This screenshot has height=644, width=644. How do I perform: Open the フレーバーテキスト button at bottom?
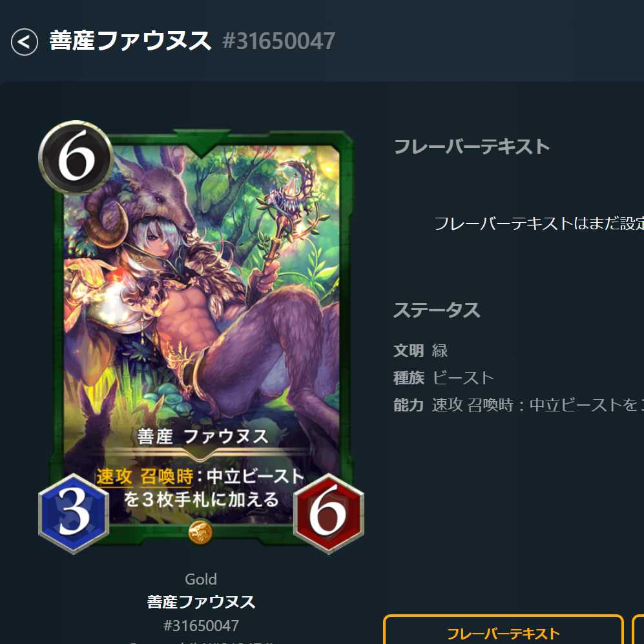coord(504,630)
